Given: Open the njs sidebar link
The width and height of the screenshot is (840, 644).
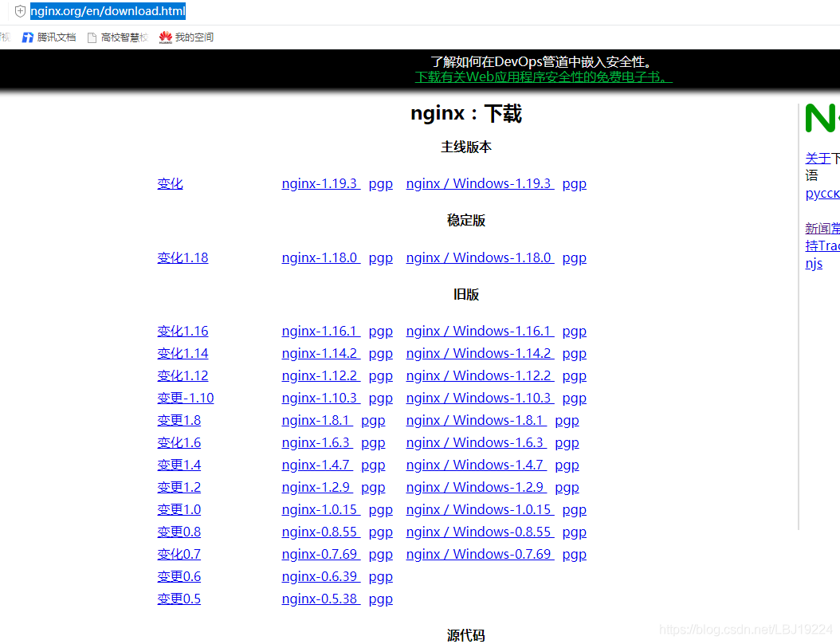Looking at the screenshot, I should point(814,264).
